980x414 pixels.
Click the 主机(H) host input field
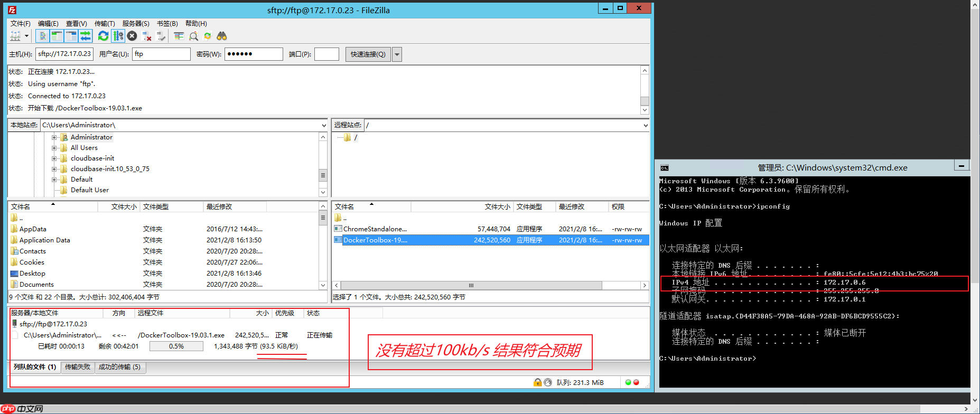(x=64, y=54)
